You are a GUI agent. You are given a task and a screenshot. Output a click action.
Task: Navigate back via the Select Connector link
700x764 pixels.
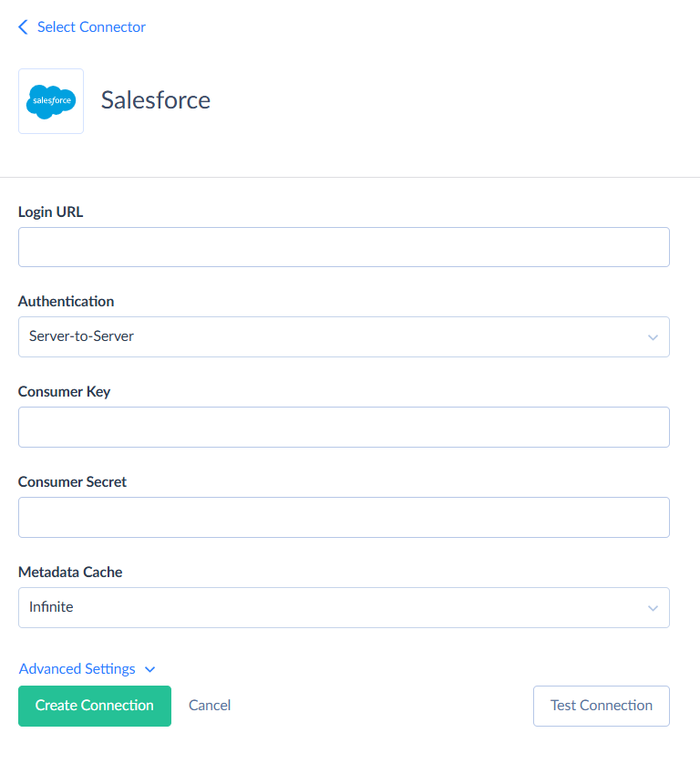coord(90,26)
